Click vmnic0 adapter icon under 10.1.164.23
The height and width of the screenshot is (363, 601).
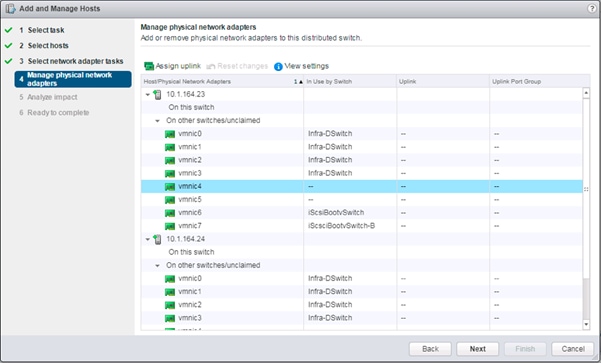click(170, 134)
